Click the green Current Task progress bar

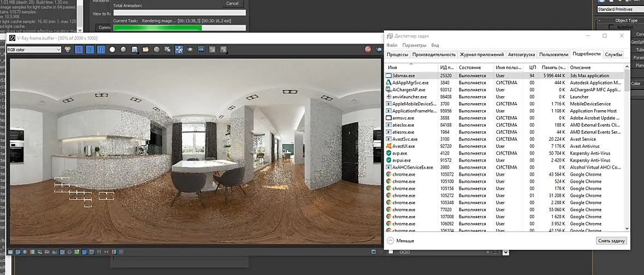[180, 28]
